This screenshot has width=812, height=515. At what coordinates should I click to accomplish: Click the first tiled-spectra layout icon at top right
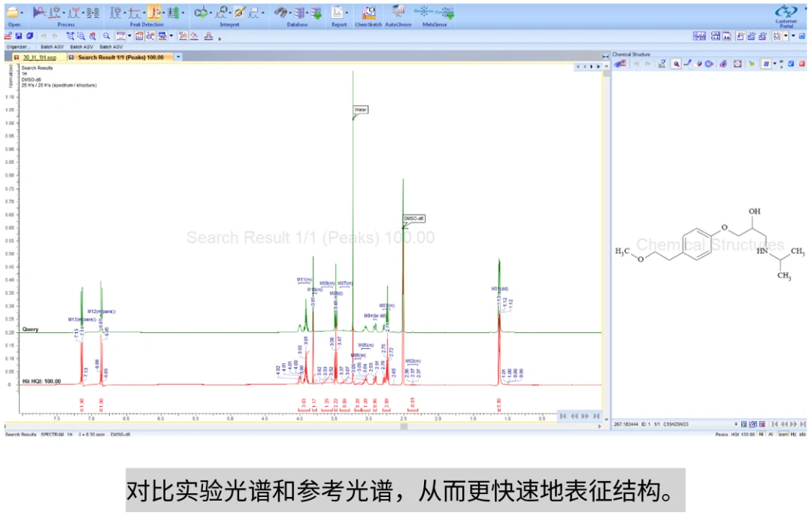[x=699, y=36]
